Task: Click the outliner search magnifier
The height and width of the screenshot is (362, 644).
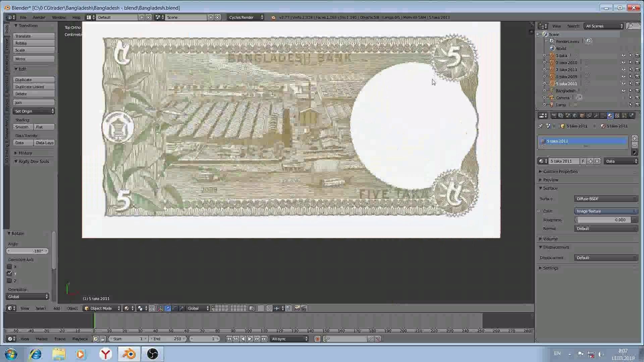Action: tap(630, 26)
